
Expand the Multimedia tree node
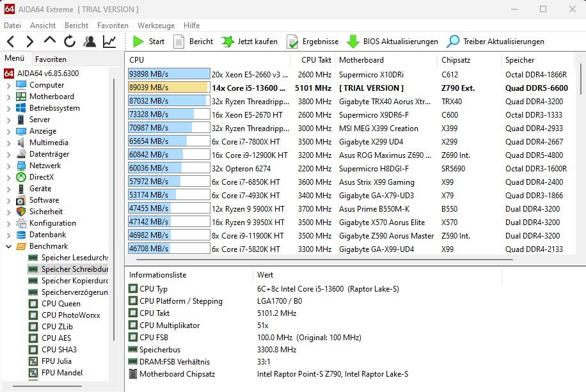click(8, 143)
